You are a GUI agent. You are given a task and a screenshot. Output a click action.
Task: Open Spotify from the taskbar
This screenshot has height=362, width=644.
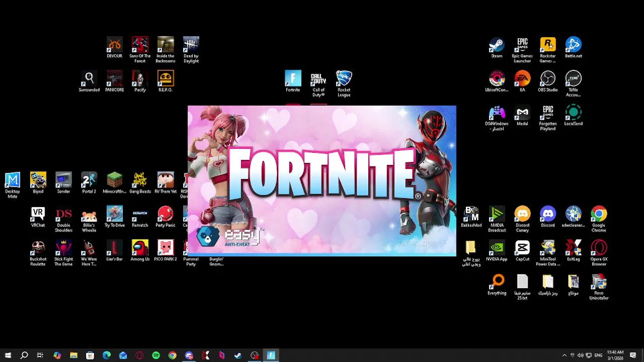pos(156,355)
